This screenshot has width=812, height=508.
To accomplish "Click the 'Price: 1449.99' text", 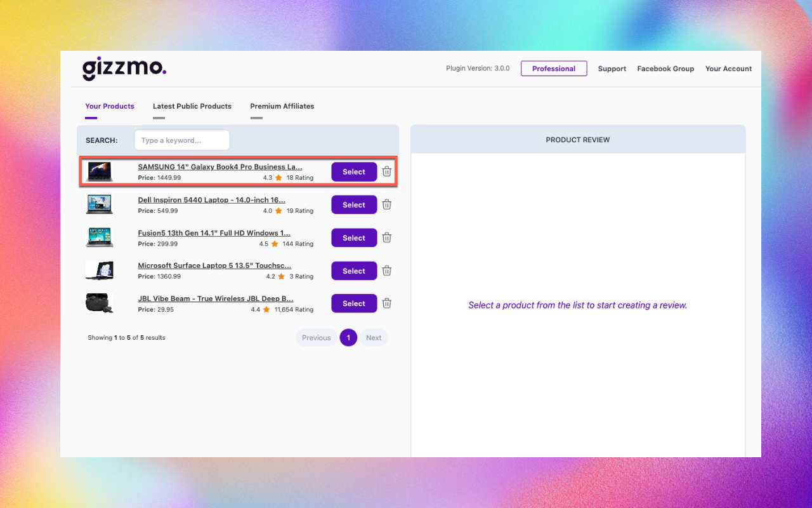I will [x=159, y=178].
